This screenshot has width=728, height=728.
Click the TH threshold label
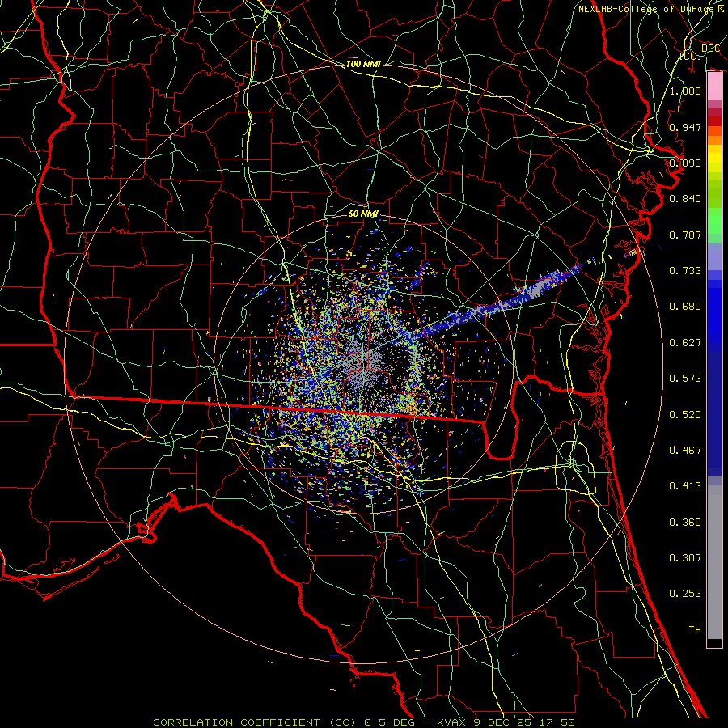click(x=695, y=630)
